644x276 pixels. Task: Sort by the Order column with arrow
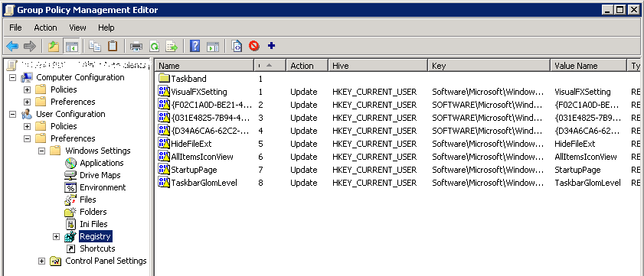(x=270, y=66)
